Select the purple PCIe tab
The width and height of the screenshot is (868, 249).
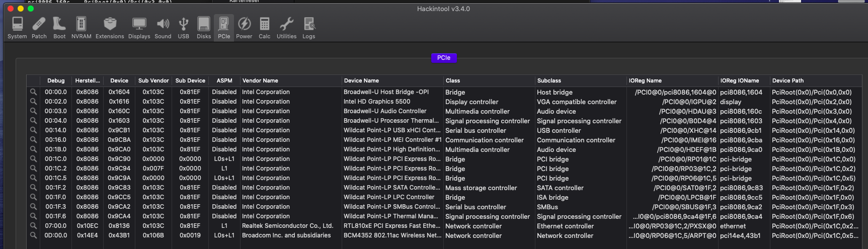point(443,58)
